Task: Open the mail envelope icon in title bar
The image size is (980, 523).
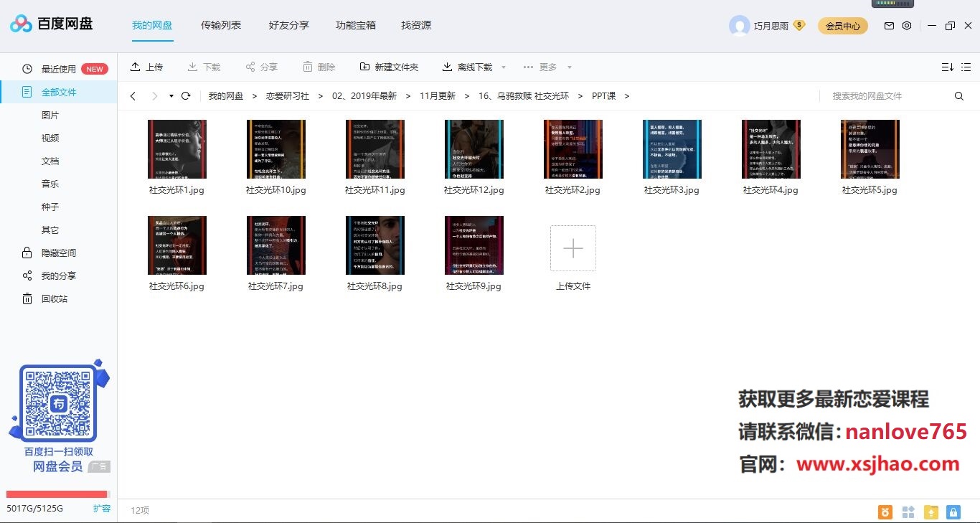Action: click(889, 26)
